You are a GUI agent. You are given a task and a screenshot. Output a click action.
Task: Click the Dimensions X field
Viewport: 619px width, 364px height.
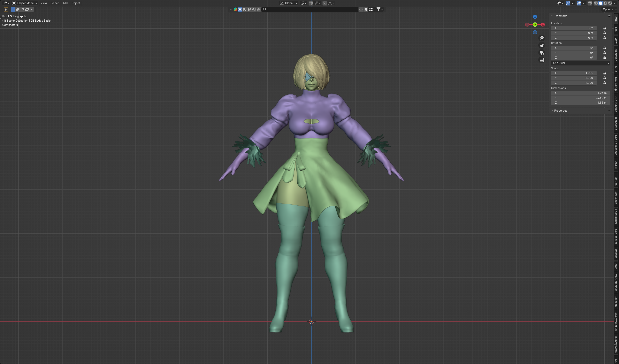coord(581,93)
